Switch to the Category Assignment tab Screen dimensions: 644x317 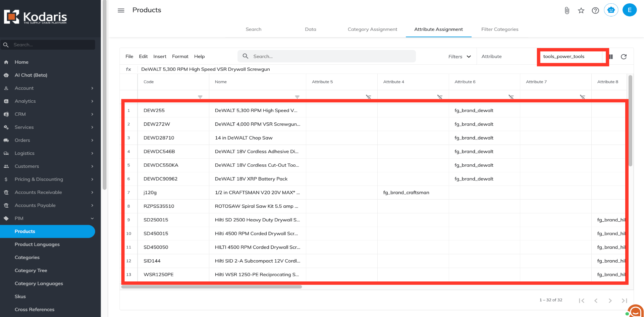[372, 29]
